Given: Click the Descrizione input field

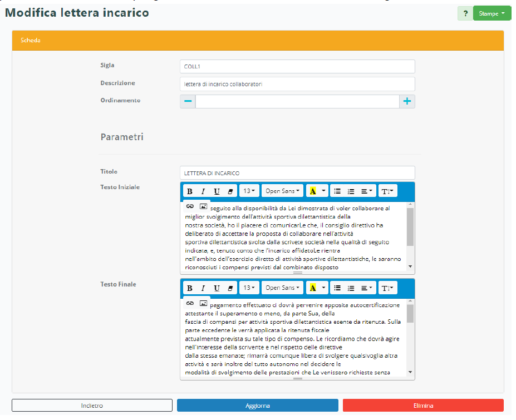Looking at the screenshot, I should pyautogui.click(x=297, y=84).
